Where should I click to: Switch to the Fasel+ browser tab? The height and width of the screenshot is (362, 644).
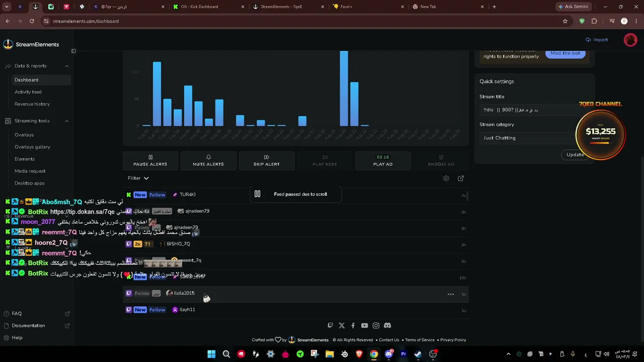[368, 7]
